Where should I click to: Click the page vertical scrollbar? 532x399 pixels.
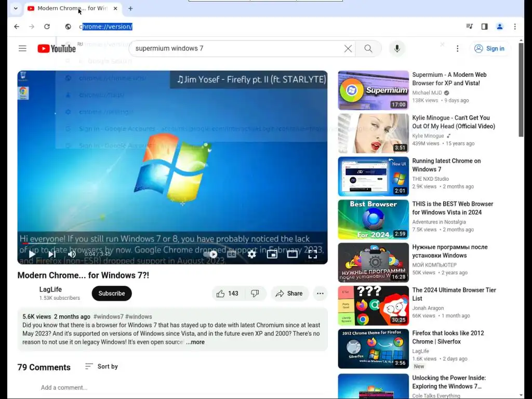[x=521, y=90]
